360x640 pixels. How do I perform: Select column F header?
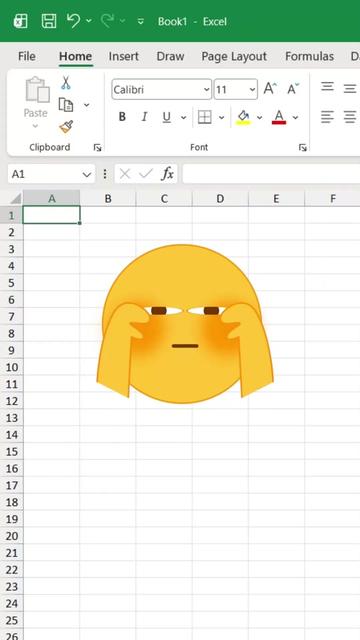coord(333,199)
